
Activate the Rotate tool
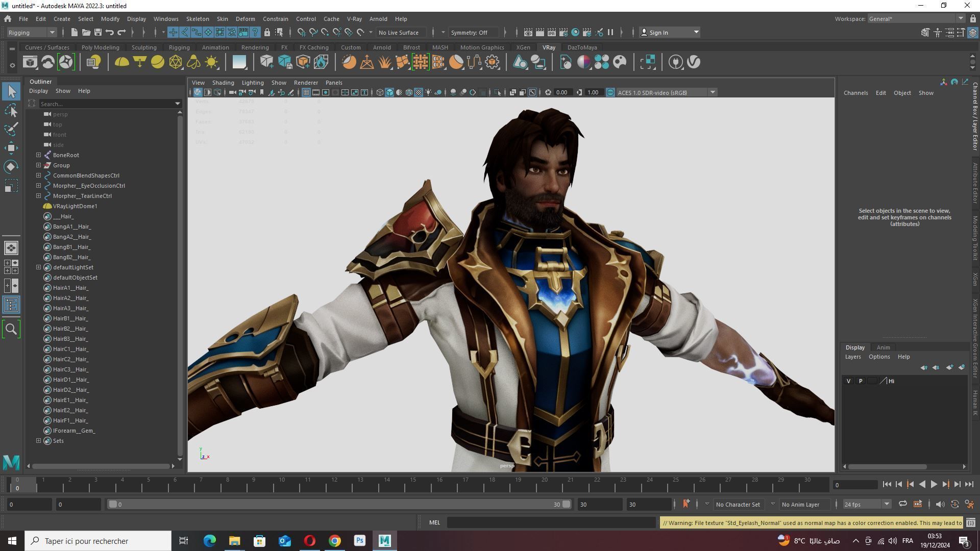point(11,167)
